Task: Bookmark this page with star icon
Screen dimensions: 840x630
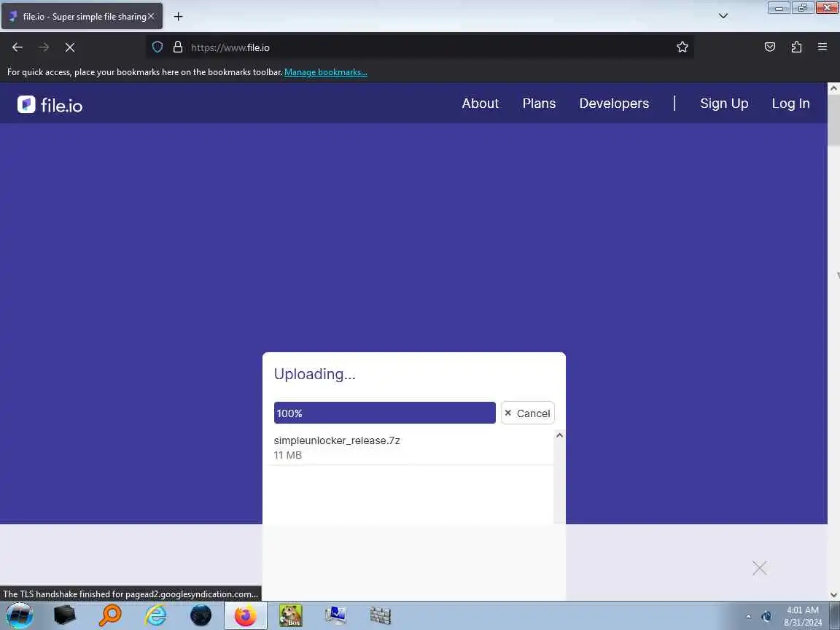Action: pyautogui.click(x=682, y=47)
